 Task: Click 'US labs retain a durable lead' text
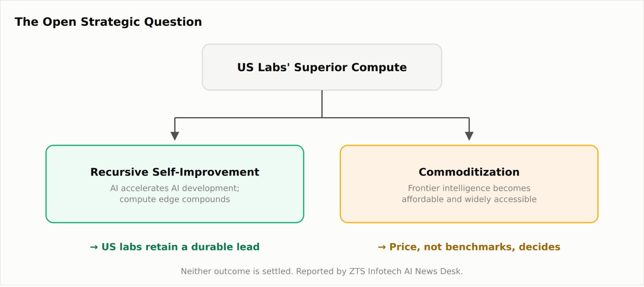[180, 247]
